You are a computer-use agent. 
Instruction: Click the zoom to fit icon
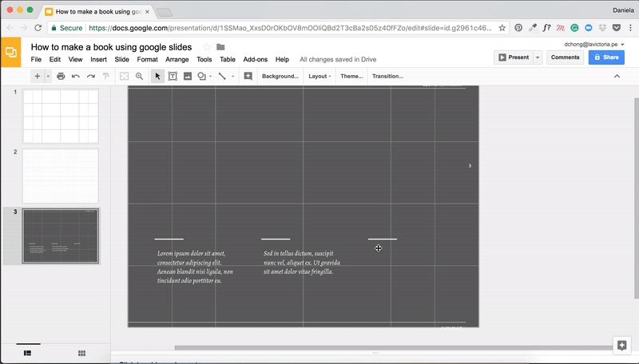pos(125,76)
